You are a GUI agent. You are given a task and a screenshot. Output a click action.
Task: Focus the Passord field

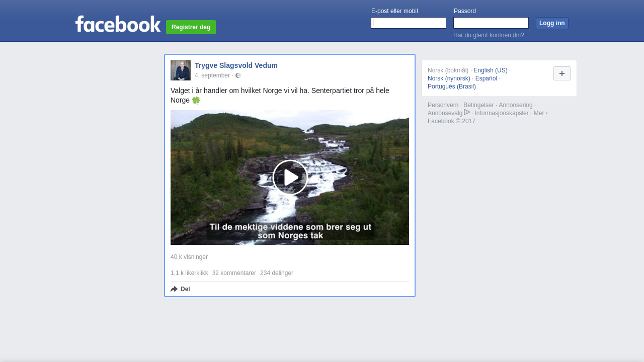coord(491,23)
